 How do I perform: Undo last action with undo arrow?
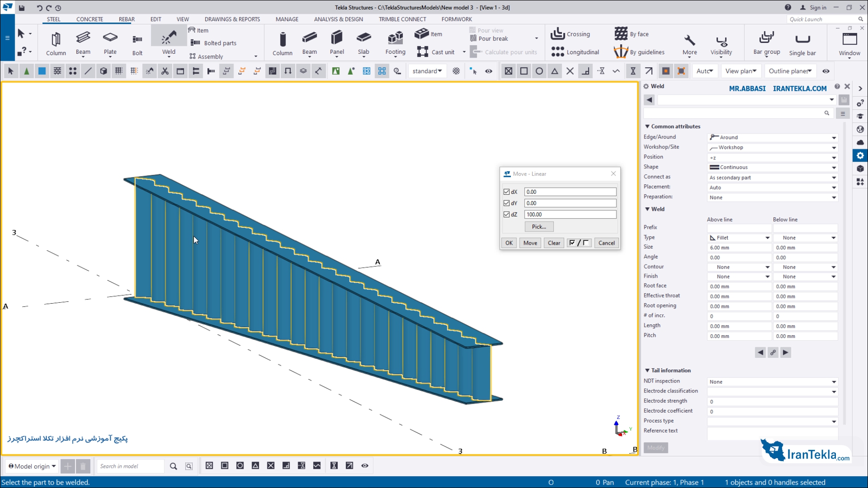pos(39,7)
